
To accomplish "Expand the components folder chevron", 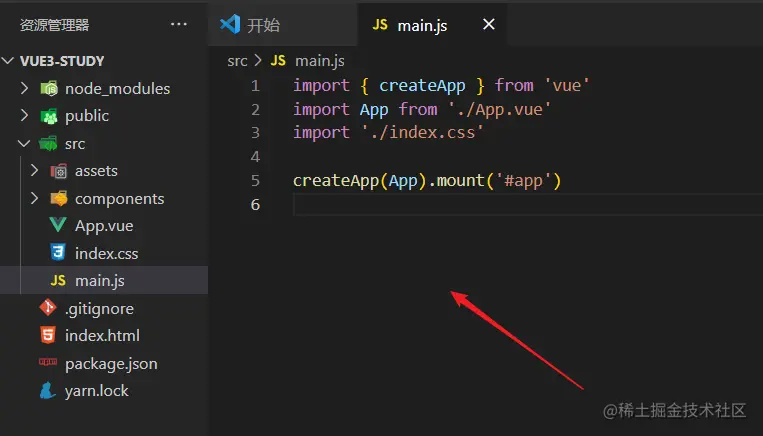I will click(34, 198).
